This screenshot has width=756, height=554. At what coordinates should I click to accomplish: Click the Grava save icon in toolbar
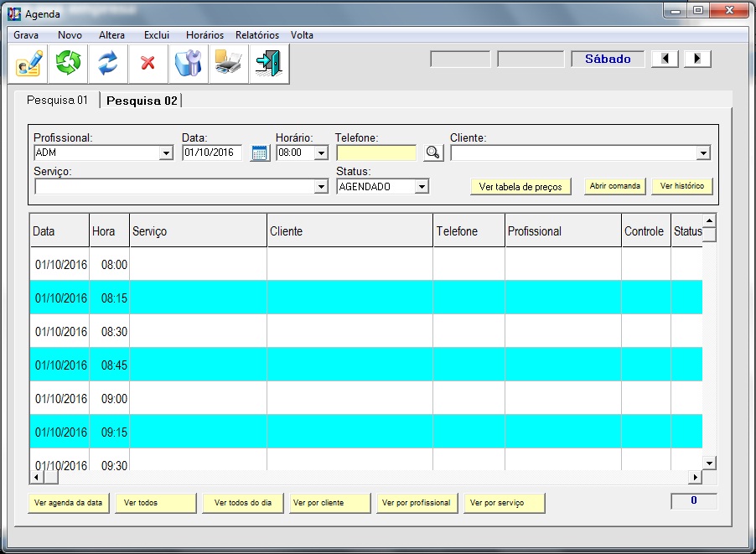[x=28, y=64]
